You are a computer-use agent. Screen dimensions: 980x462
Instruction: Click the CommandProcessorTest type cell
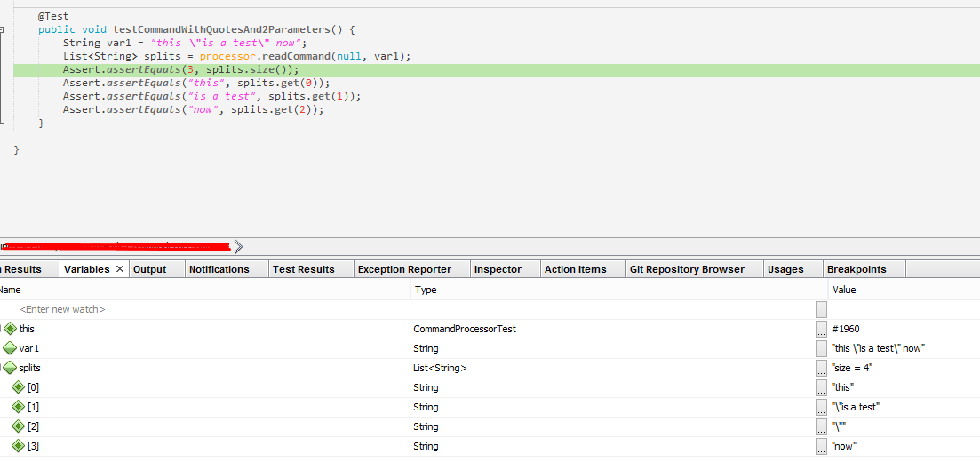[x=465, y=329]
